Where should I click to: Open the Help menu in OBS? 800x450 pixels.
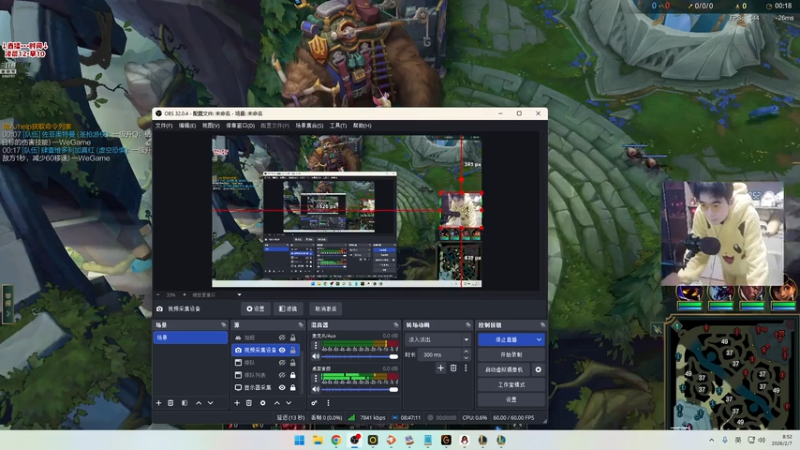click(362, 126)
